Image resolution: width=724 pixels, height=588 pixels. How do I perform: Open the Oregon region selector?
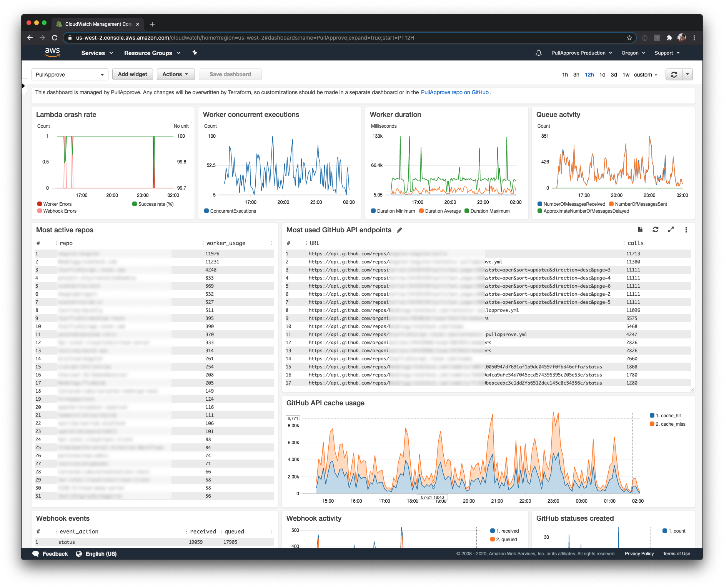pos(633,53)
